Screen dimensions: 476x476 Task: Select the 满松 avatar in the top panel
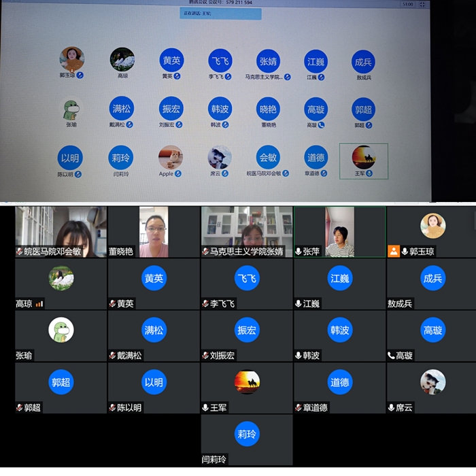121,109
